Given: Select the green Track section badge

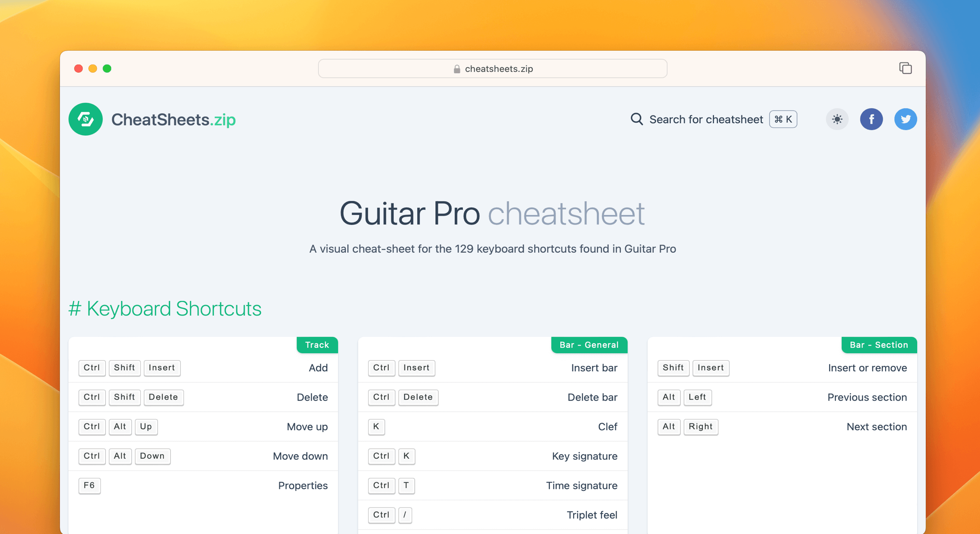Looking at the screenshot, I should click(317, 345).
